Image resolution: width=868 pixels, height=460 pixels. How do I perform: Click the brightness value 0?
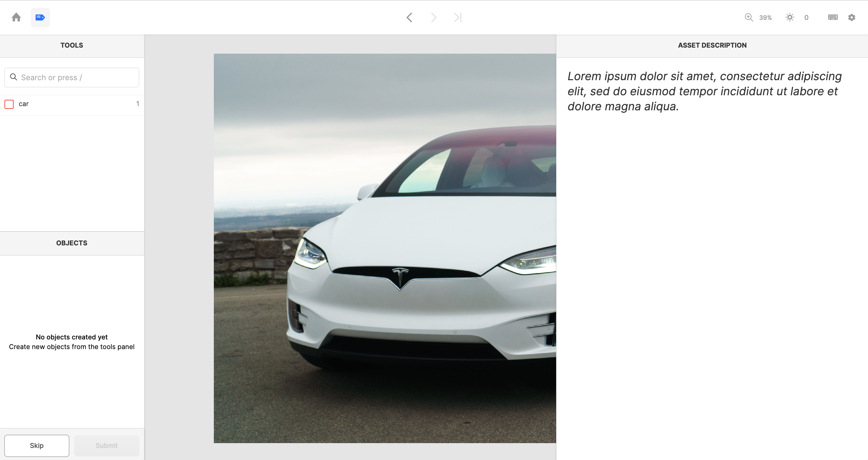coord(806,17)
